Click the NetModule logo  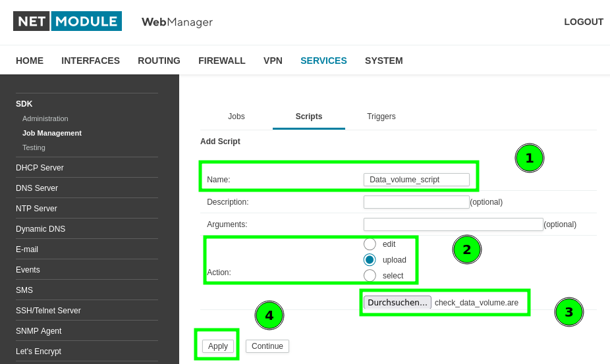click(67, 21)
